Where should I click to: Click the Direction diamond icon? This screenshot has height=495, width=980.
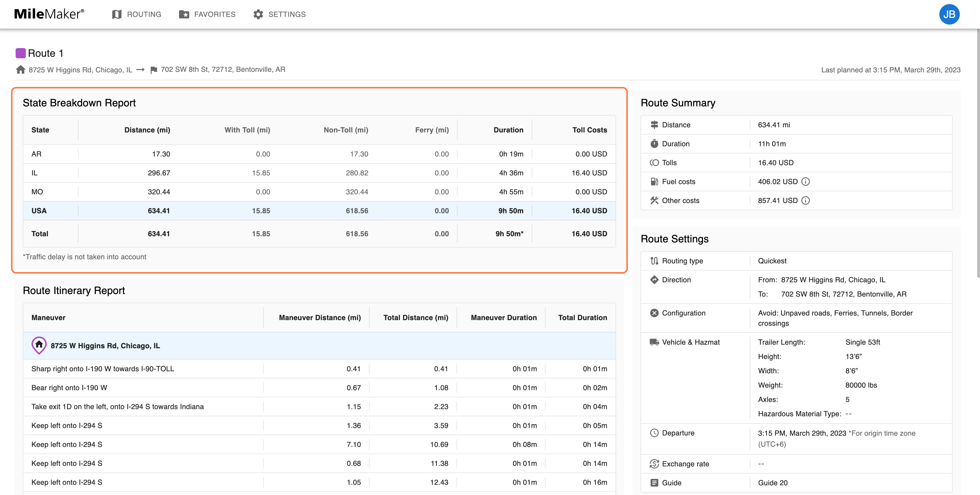654,280
